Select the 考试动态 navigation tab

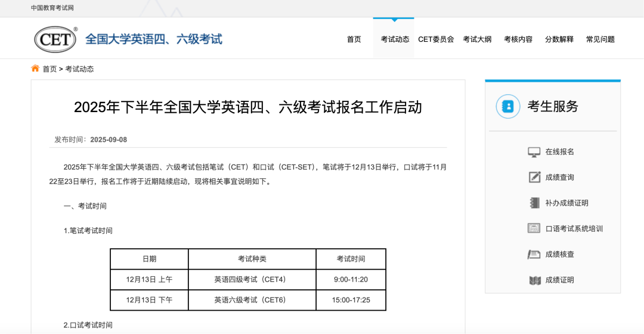(x=394, y=39)
